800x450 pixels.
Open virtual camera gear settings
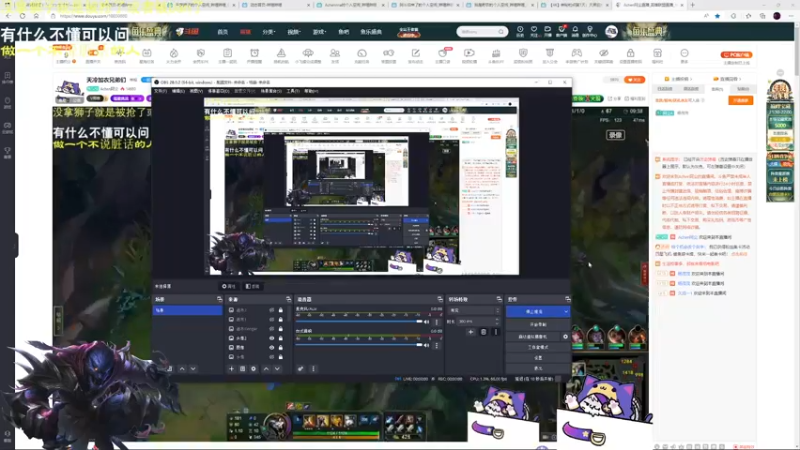[565, 337]
